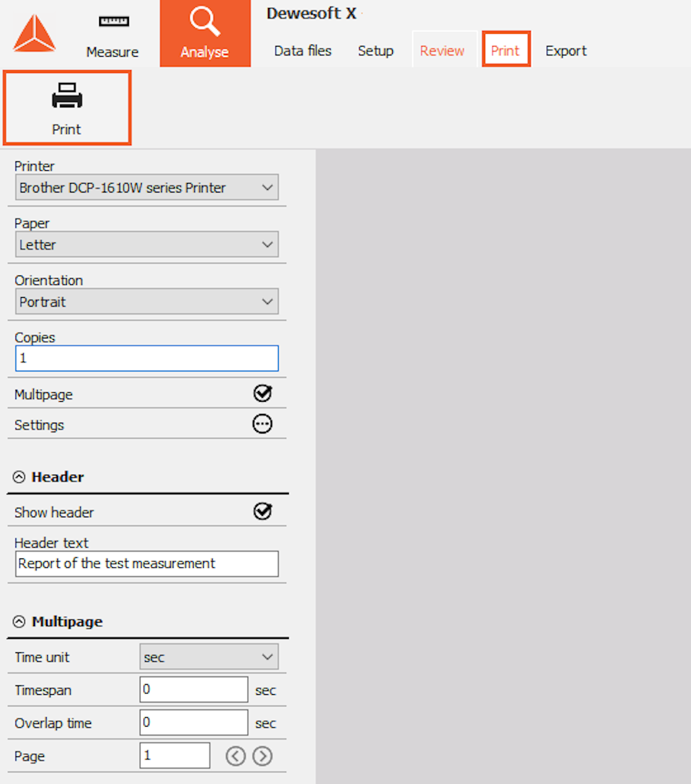
Task: Open the Setup tab
Action: point(376,51)
